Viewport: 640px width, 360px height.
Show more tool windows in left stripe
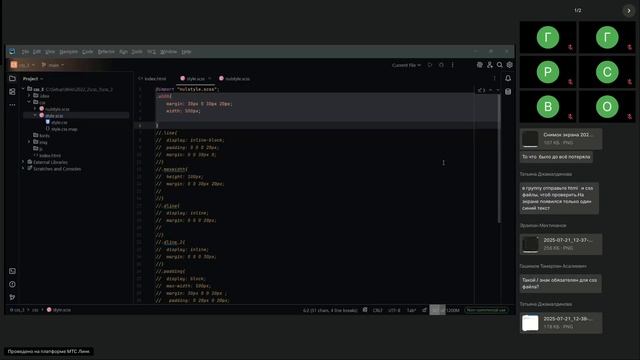(x=12, y=105)
